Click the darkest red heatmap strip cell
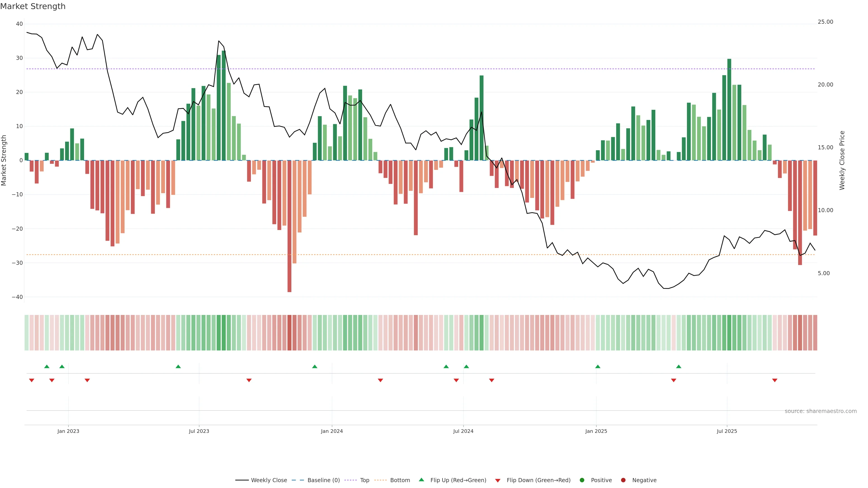868x488 pixels. [x=289, y=332]
